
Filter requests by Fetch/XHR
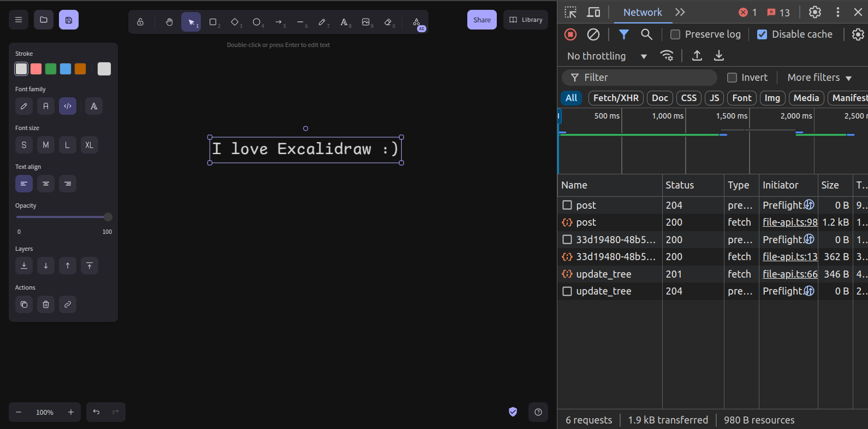pos(616,98)
